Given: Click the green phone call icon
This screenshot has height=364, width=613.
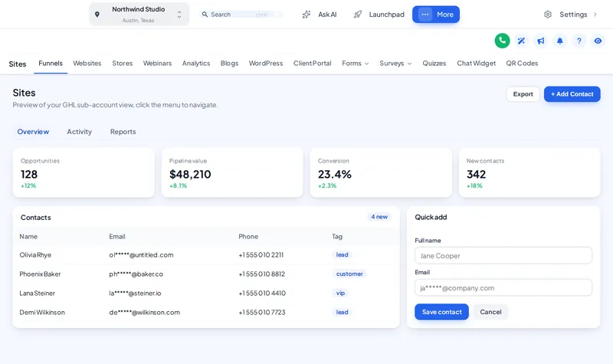Looking at the screenshot, I should point(502,41).
